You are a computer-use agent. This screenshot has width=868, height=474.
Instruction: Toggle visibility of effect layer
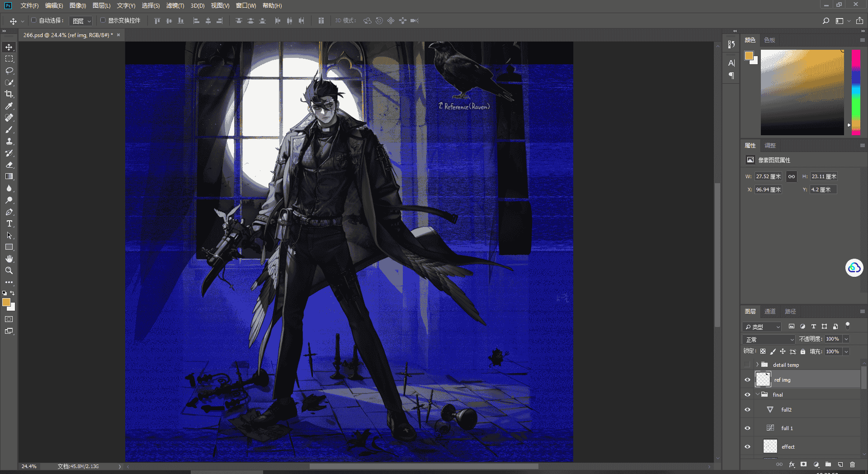747,447
